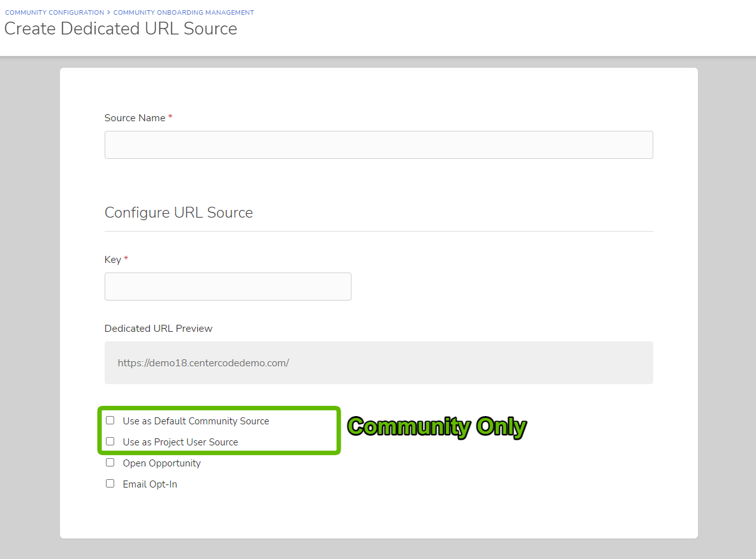Enable the "Use as Default Community Source" checkbox

(x=110, y=420)
